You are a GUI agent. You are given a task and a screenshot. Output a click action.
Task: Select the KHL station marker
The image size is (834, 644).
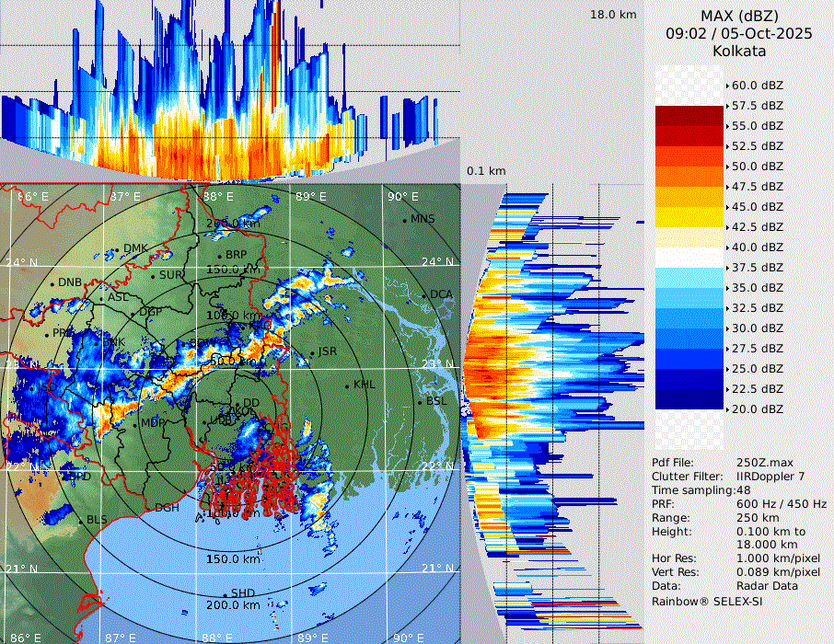click(x=347, y=385)
